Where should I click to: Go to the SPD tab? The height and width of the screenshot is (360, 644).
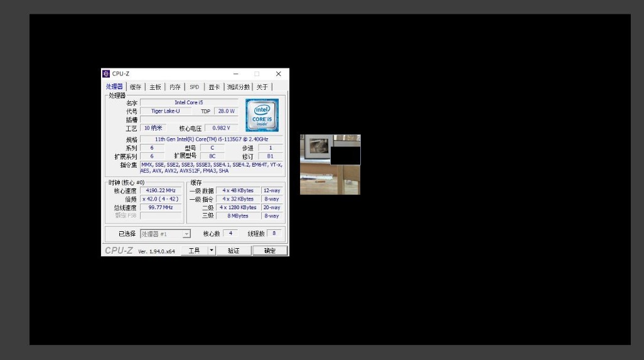(x=195, y=87)
